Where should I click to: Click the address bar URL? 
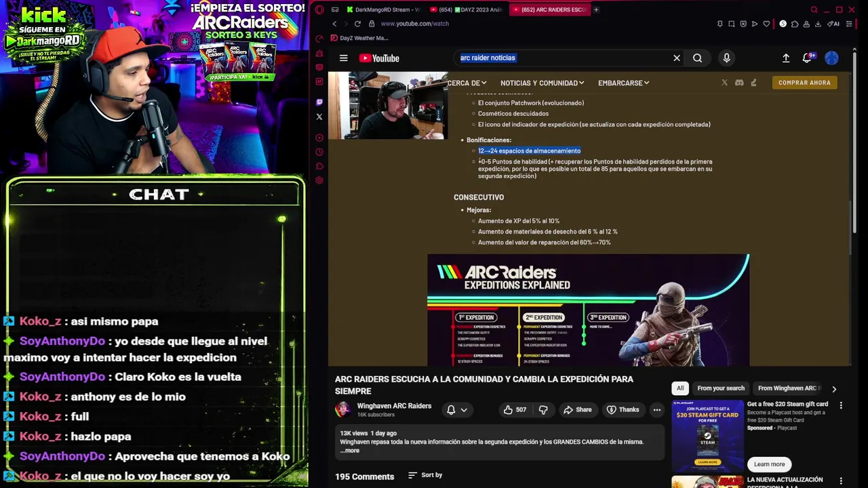click(414, 24)
